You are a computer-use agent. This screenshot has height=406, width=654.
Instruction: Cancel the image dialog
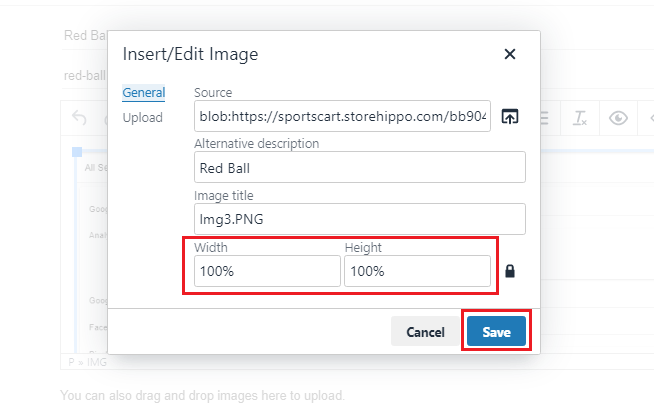[x=425, y=332]
